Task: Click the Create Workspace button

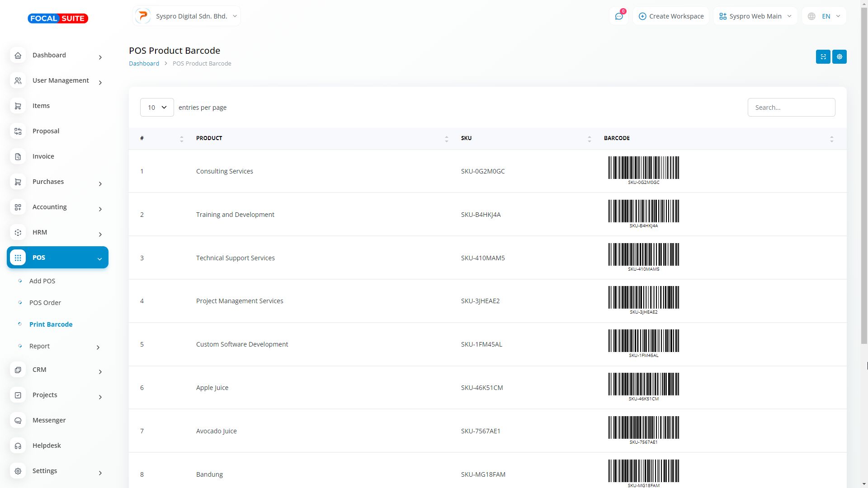Action: (671, 16)
